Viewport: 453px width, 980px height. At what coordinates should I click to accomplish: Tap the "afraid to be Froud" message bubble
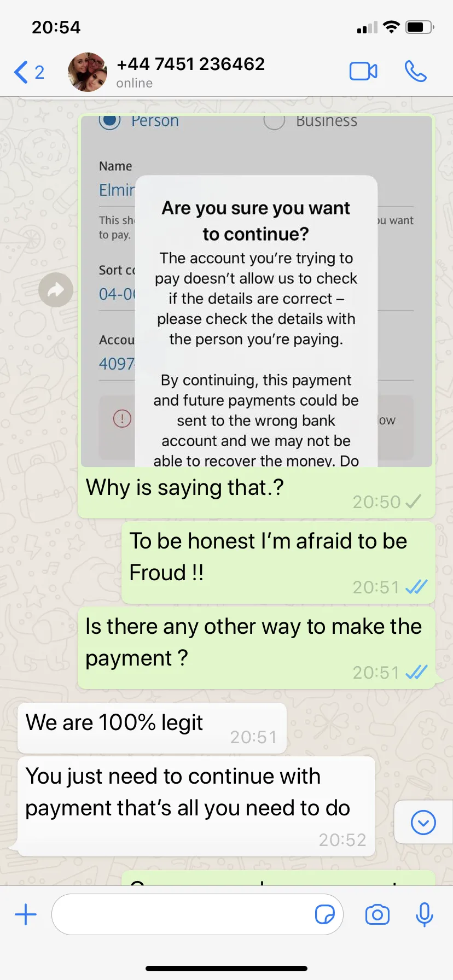(x=278, y=563)
